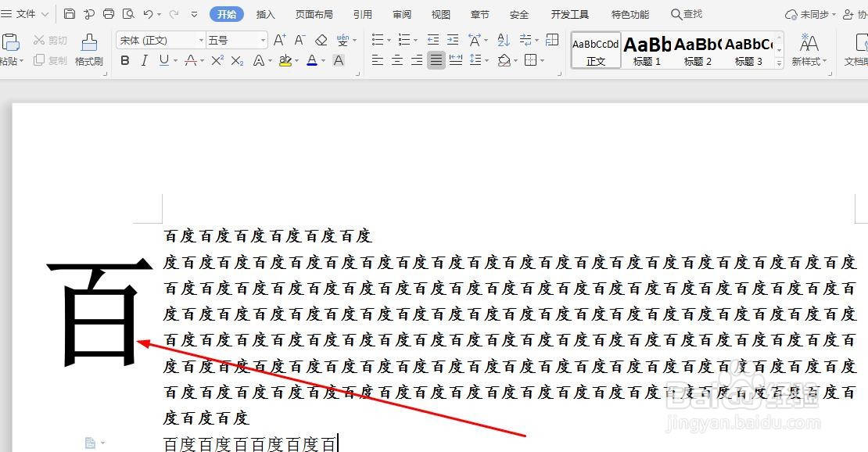Image resolution: width=868 pixels, height=452 pixels.
Task: Click the borders icon
Action: (530, 59)
